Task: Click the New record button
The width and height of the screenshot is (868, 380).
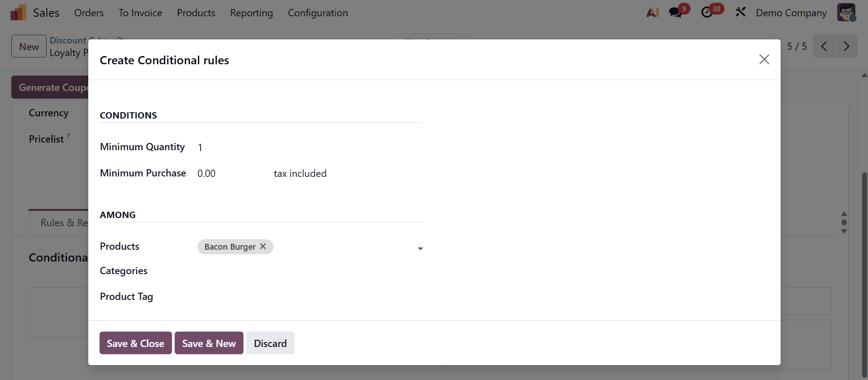Action: 29,46
